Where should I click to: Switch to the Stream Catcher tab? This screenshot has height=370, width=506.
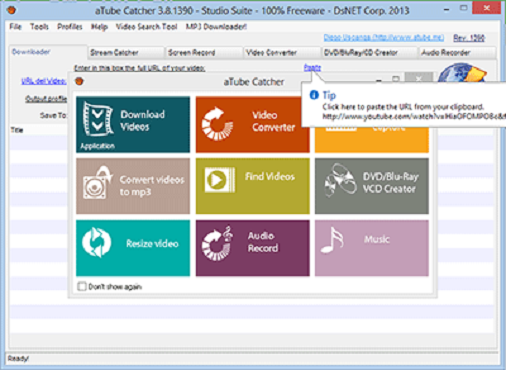(x=126, y=52)
